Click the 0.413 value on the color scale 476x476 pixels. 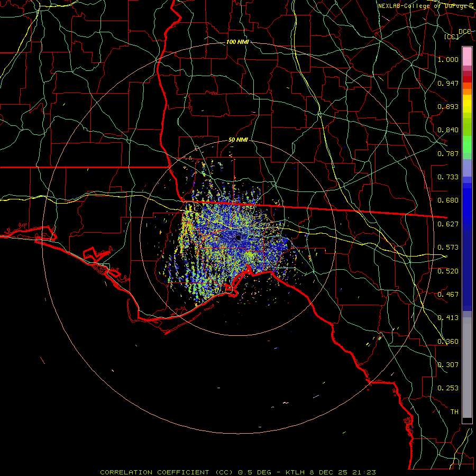(x=448, y=318)
